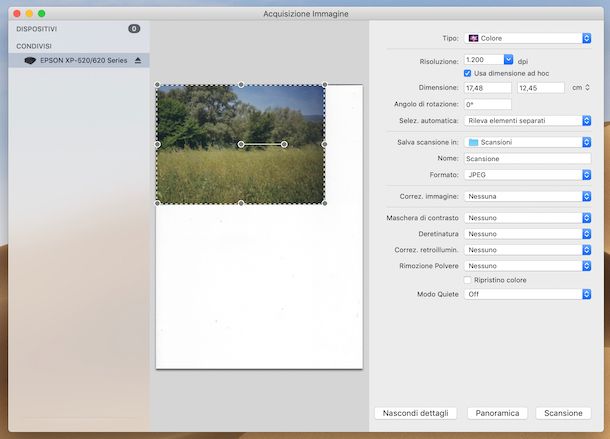This screenshot has width=610, height=439.
Task: Open the Tipo dropdown set to Colore
Action: pos(528,38)
